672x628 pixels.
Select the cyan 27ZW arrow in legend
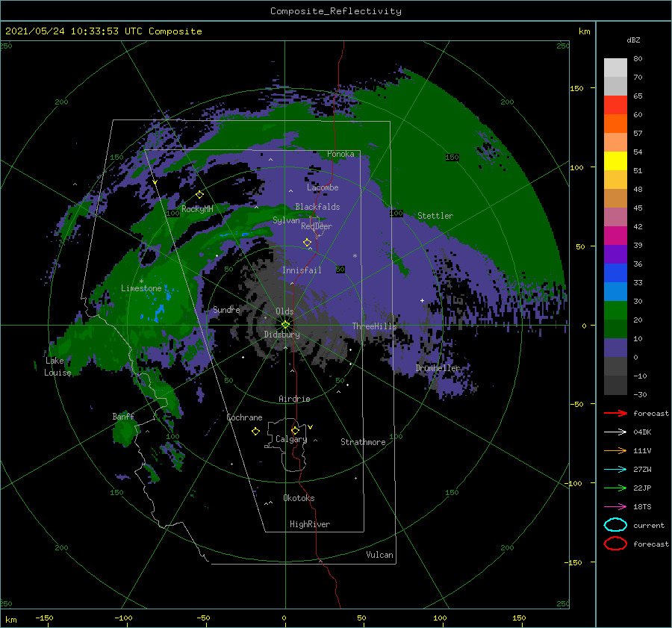tap(615, 470)
